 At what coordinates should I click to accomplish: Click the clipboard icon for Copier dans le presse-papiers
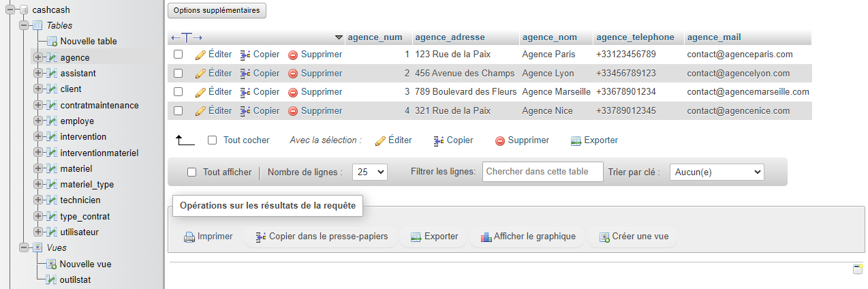coord(261,237)
